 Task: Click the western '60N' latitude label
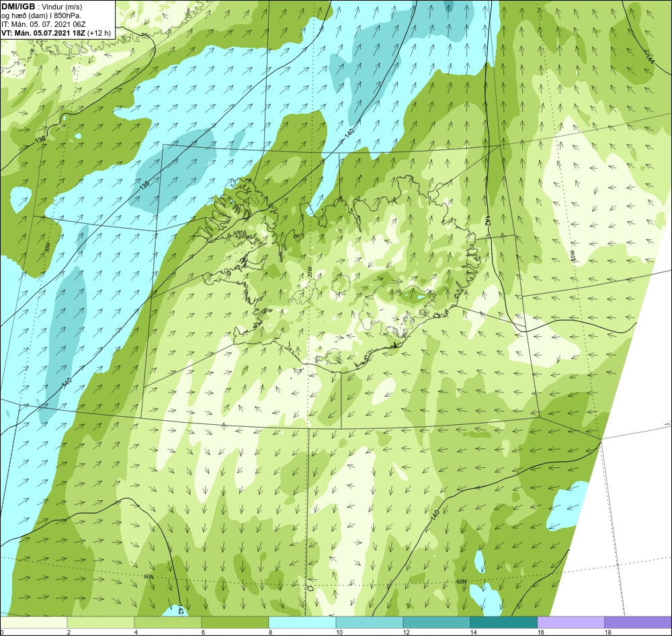click(x=149, y=577)
